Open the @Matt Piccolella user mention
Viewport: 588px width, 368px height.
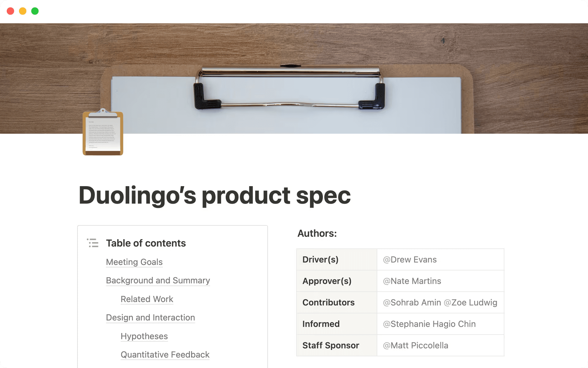pyautogui.click(x=415, y=345)
